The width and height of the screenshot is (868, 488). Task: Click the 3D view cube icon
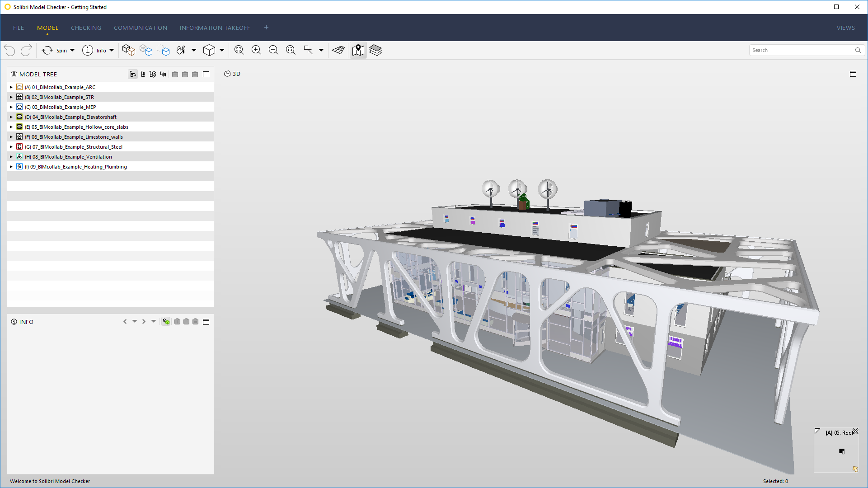tap(209, 50)
